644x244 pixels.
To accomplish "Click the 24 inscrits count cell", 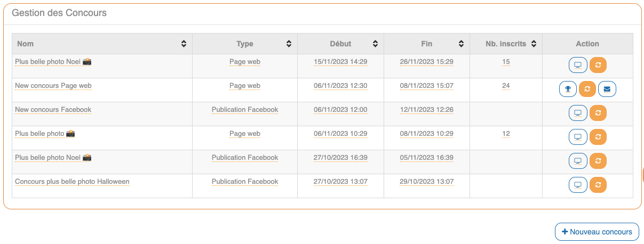I will click(506, 86).
